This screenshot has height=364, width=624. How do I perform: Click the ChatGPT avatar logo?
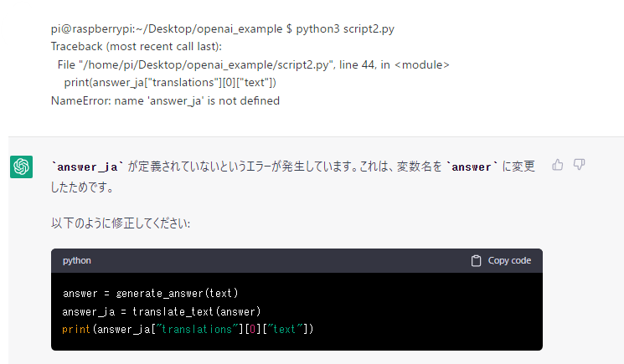pos(22,167)
